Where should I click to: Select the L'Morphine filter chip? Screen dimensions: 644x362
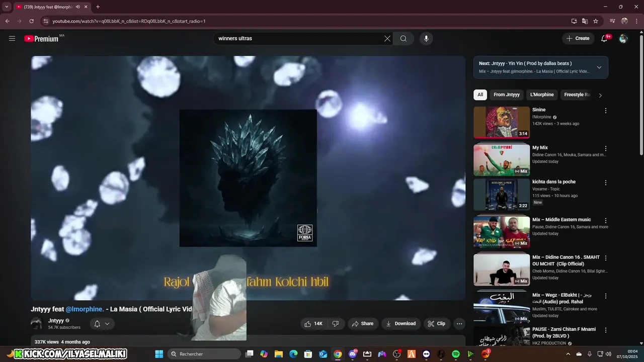pos(542,95)
